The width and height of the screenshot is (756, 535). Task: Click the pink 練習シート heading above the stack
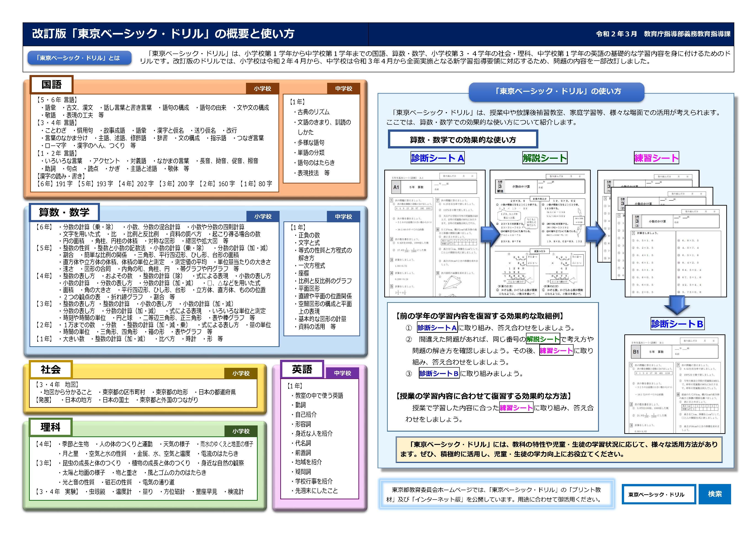click(x=656, y=158)
